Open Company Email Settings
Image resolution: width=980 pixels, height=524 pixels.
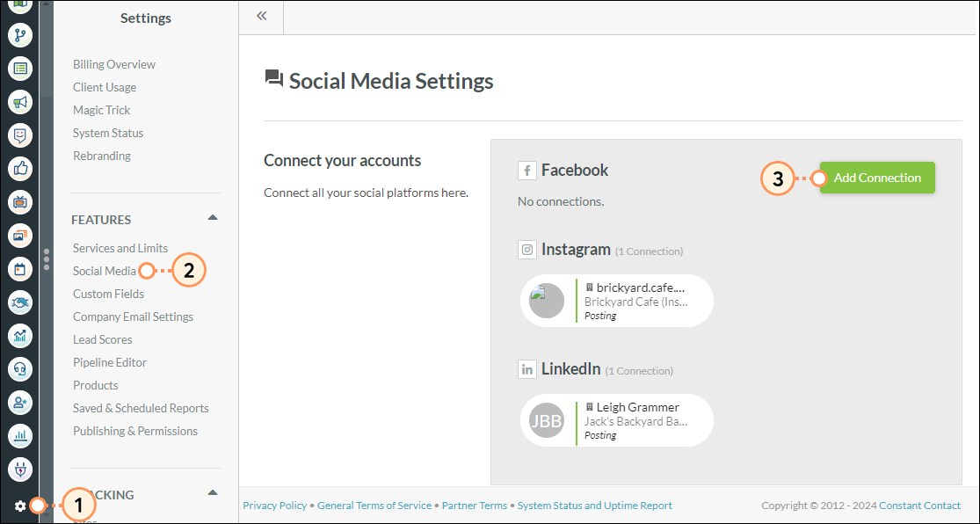(x=133, y=317)
